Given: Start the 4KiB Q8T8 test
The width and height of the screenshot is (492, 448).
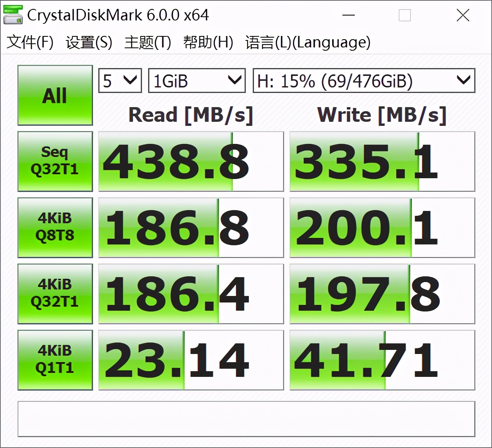Looking at the screenshot, I should pos(55,228).
